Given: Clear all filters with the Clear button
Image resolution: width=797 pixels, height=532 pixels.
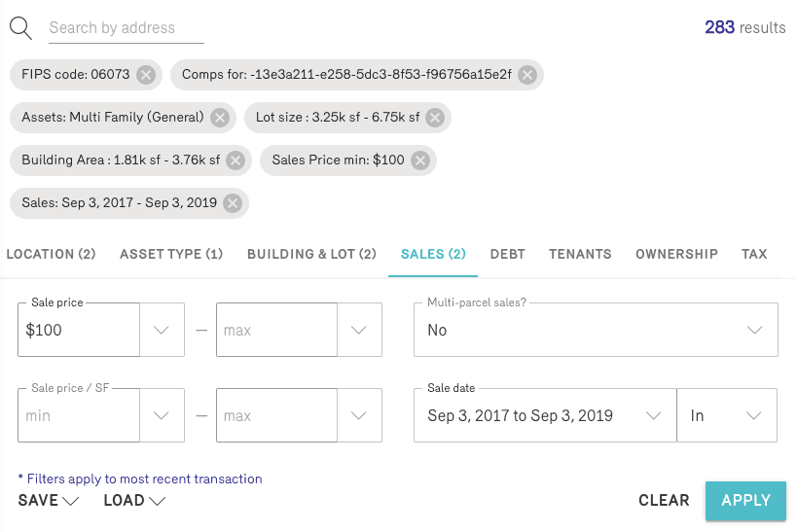Looking at the screenshot, I should [x=664, y=500].
